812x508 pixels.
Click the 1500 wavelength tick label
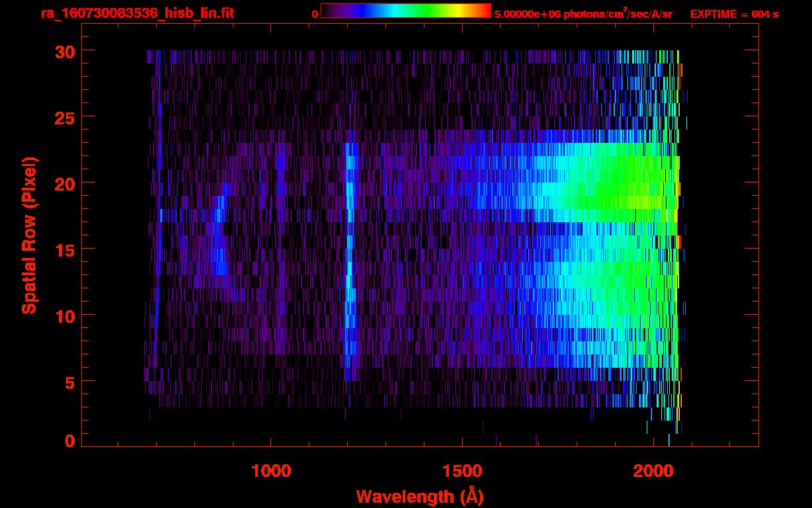(x=462, y=470)
